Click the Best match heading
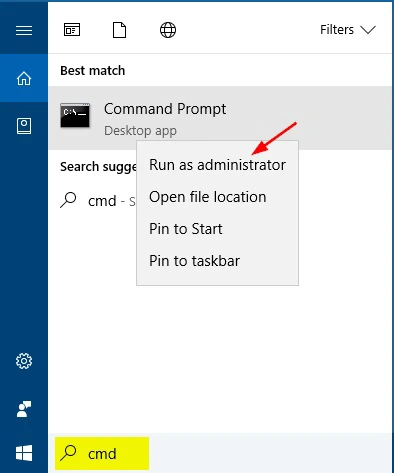394x473 pixels. pos(93,71)
